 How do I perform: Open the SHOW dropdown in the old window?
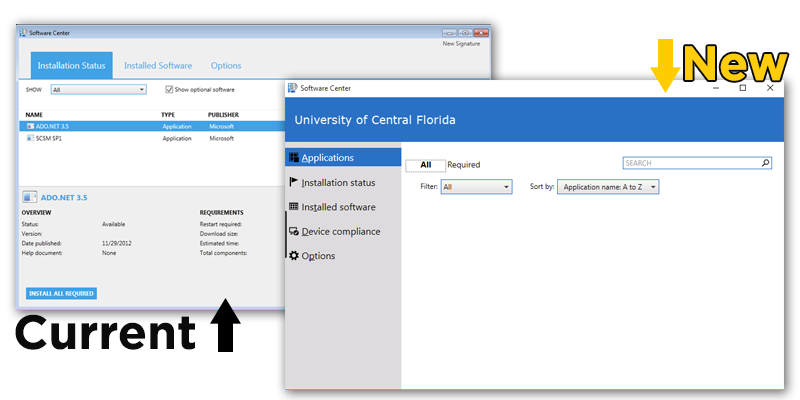[x=98, y=90]
